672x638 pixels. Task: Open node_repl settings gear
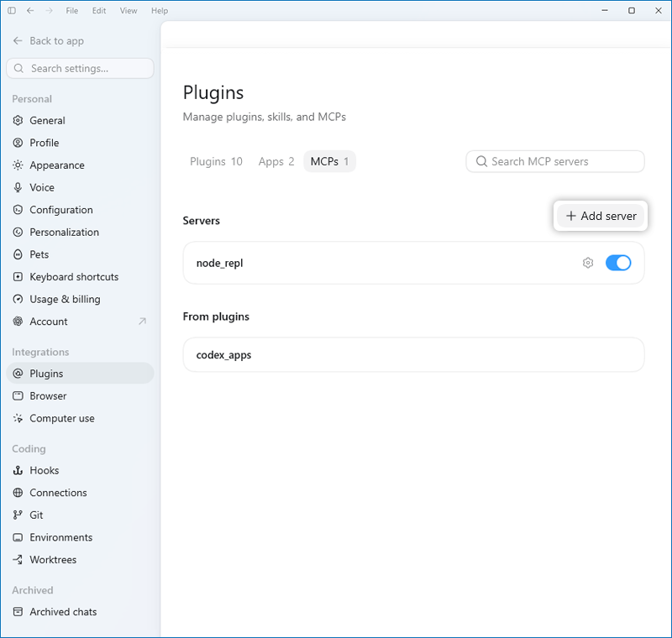[x=588, y=263]
